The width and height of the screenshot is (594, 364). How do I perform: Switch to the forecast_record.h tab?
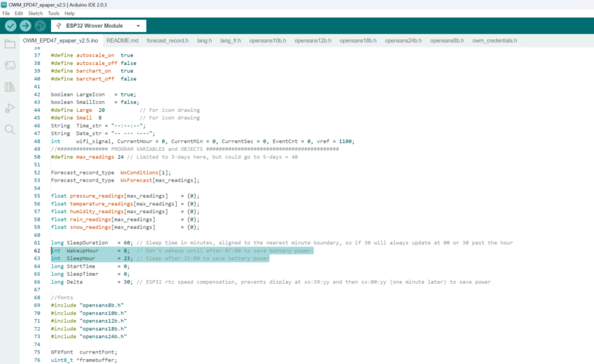(x=167, y=41)
